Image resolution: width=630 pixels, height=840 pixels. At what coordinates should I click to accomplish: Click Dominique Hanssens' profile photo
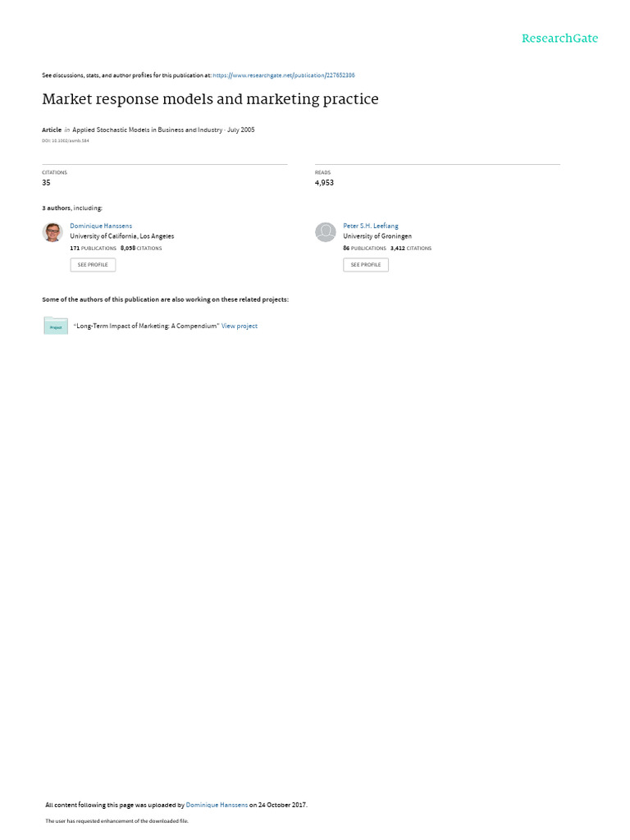pos(52,232)
